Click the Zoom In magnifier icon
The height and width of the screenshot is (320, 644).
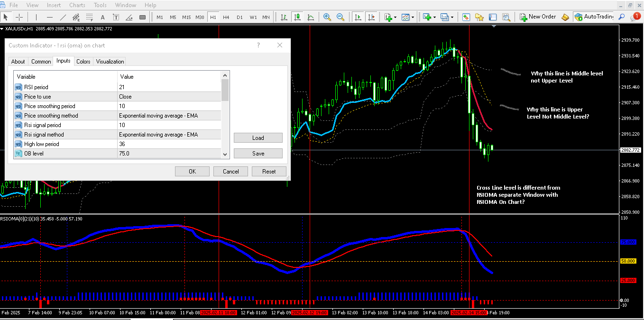pyautogui.click(x=327, y=17)
